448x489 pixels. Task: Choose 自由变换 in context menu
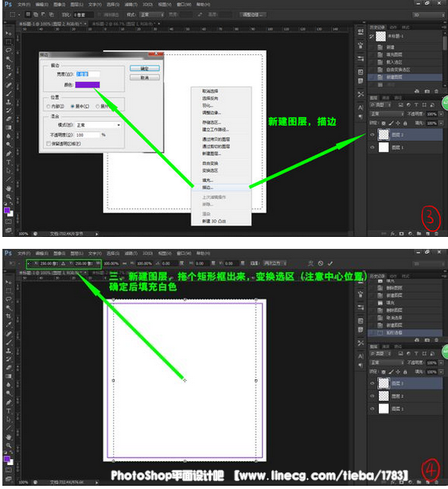[x=210, y=163]
